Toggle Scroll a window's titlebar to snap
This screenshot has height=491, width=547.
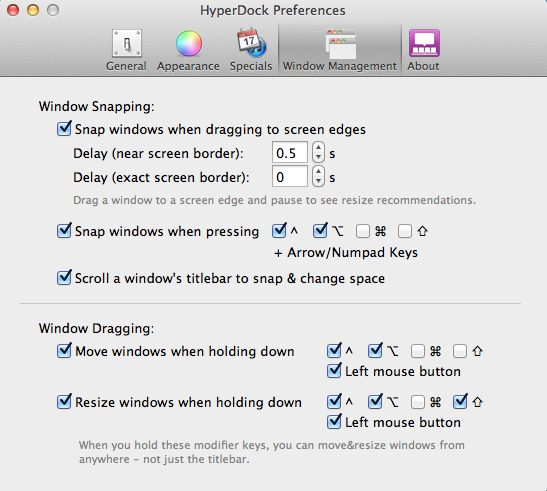[64, 278]
